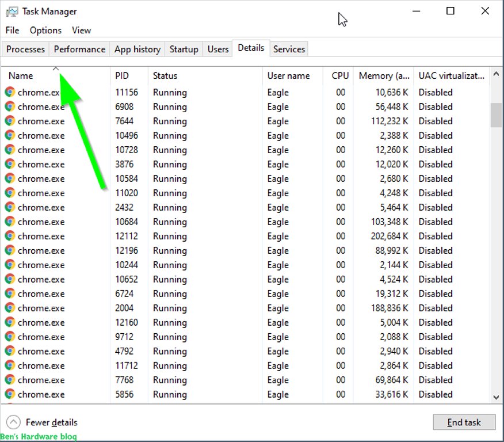Screen dimensions: 504x442
Task: Click Chrome icon in PID 10244 row
Action: tap(10, 265)
